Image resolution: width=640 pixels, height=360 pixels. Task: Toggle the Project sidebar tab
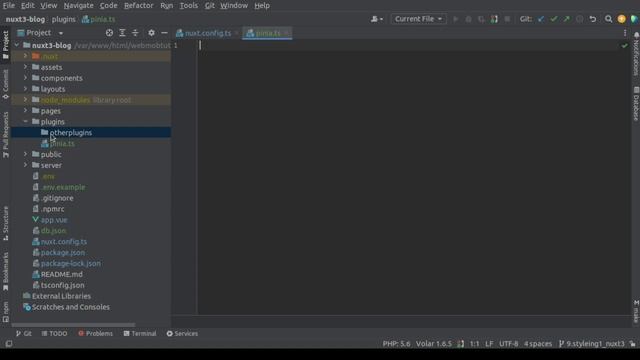(5, 45)
